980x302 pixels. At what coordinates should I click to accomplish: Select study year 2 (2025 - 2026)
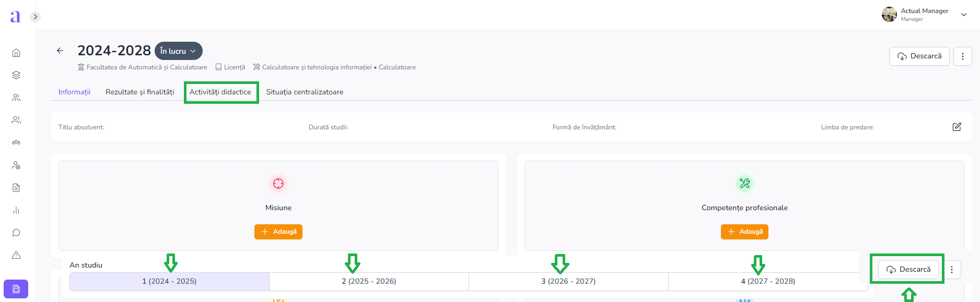click(x=369, y=281)
